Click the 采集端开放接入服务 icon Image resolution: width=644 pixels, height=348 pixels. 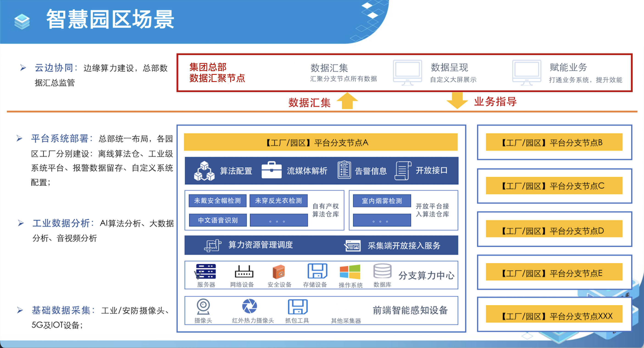pos(352,246)
